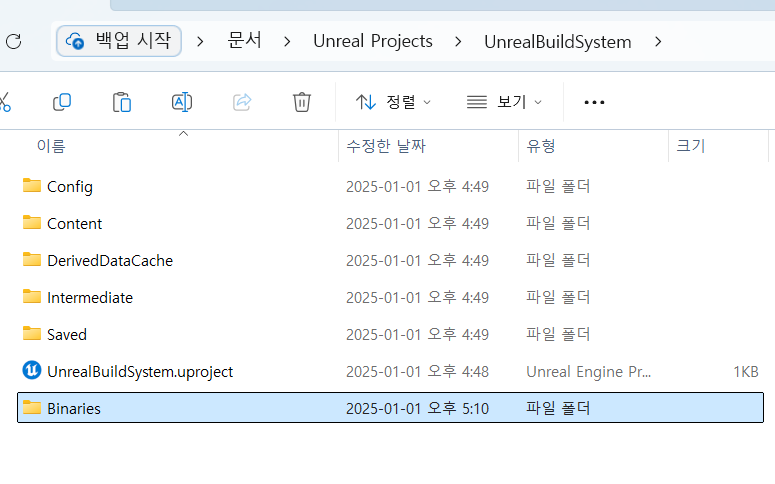Select the Content folder name
Viewport: 775px width, 484px height.
75,223
